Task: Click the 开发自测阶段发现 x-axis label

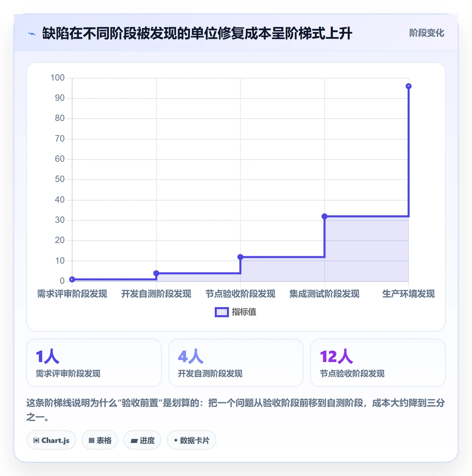Action: pos(156,294)
